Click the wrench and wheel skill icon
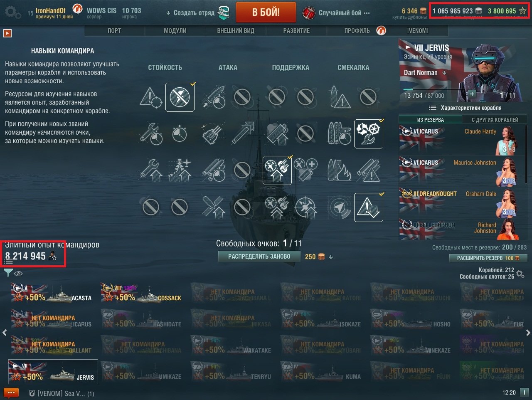 [x=368, y=133]
